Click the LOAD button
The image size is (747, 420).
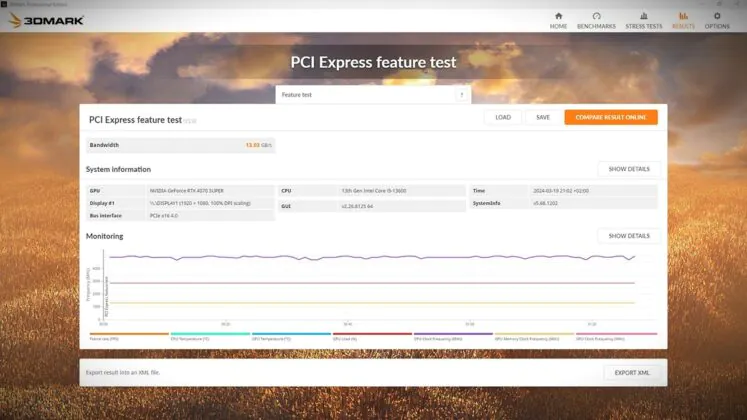[503, 117]
